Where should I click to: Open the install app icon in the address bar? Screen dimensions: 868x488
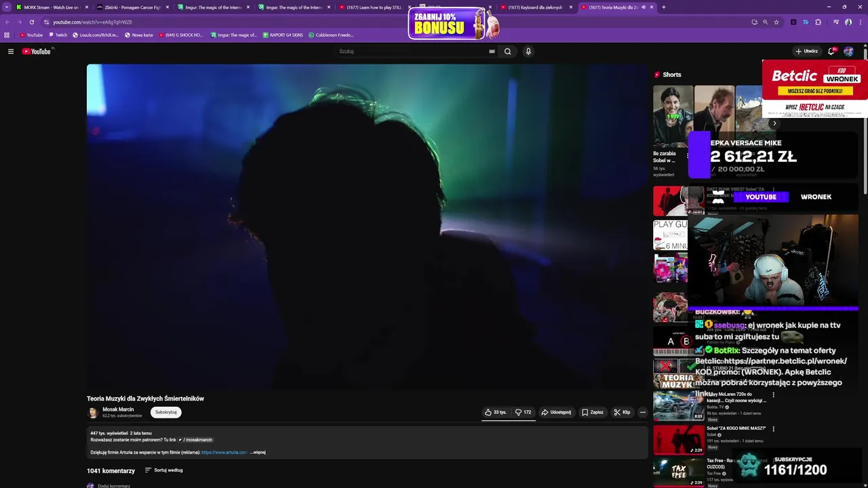[754, 22]
